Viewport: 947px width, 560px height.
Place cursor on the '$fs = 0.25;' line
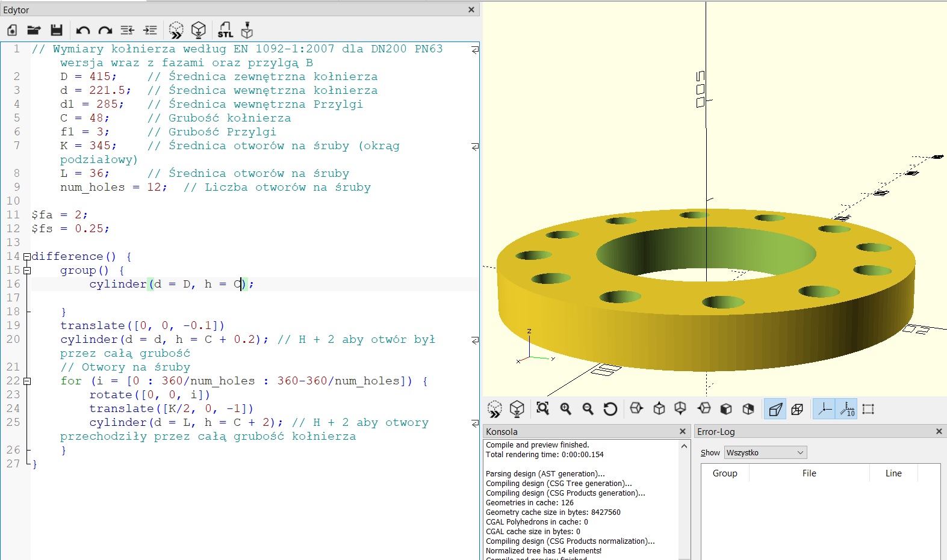[71, 229]
